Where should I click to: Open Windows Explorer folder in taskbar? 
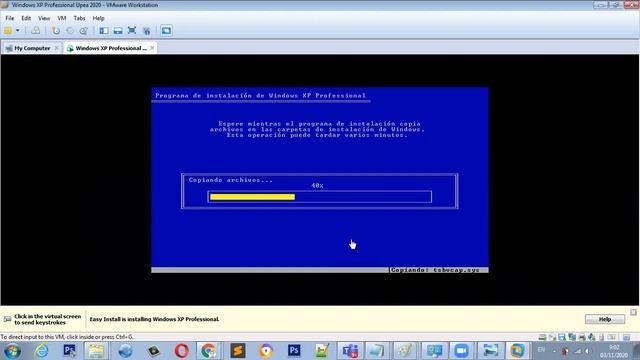tap(97, 351)
